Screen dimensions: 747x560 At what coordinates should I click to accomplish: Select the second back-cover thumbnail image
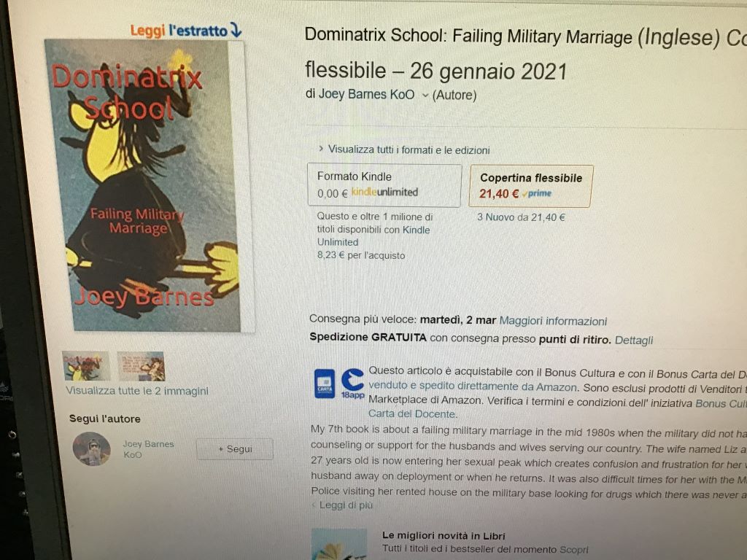141,366
